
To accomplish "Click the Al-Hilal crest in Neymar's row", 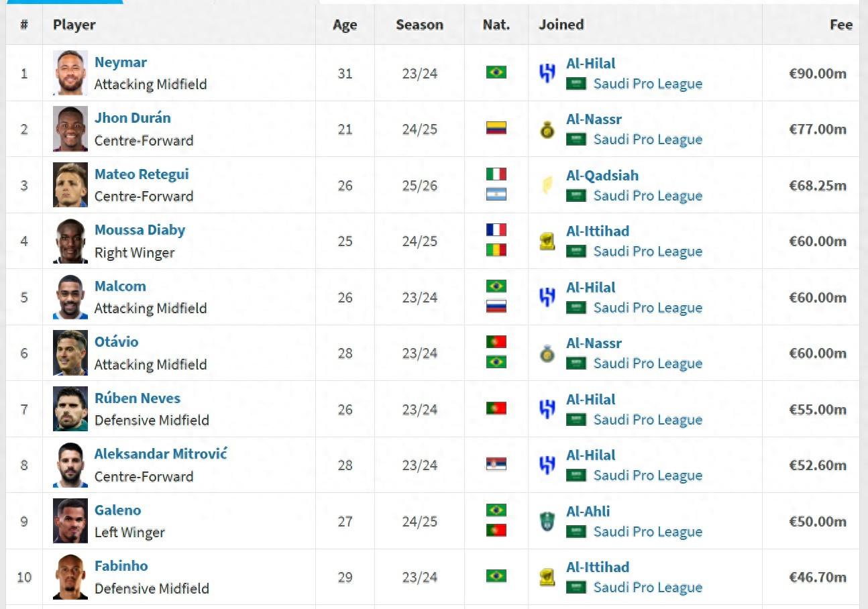I will (x=547, y=73).
